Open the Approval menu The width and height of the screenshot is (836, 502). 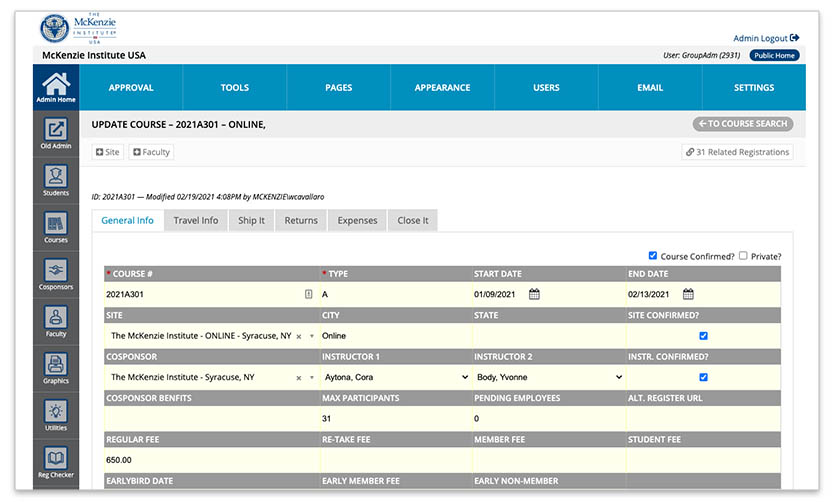pos(131,87)
